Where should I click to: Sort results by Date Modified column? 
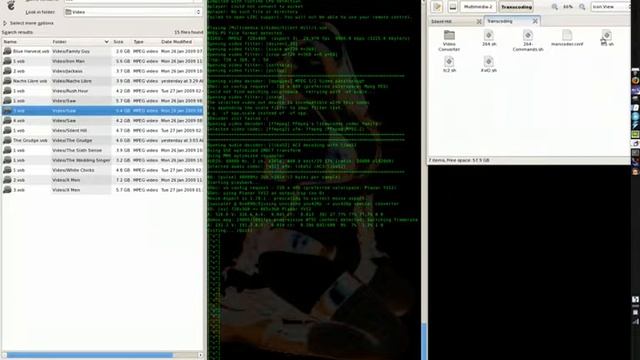pos(181,42)
